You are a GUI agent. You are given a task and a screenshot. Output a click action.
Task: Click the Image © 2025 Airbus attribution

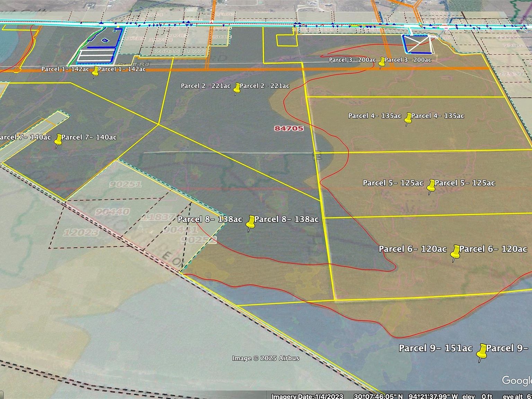[x=266, y=358]
